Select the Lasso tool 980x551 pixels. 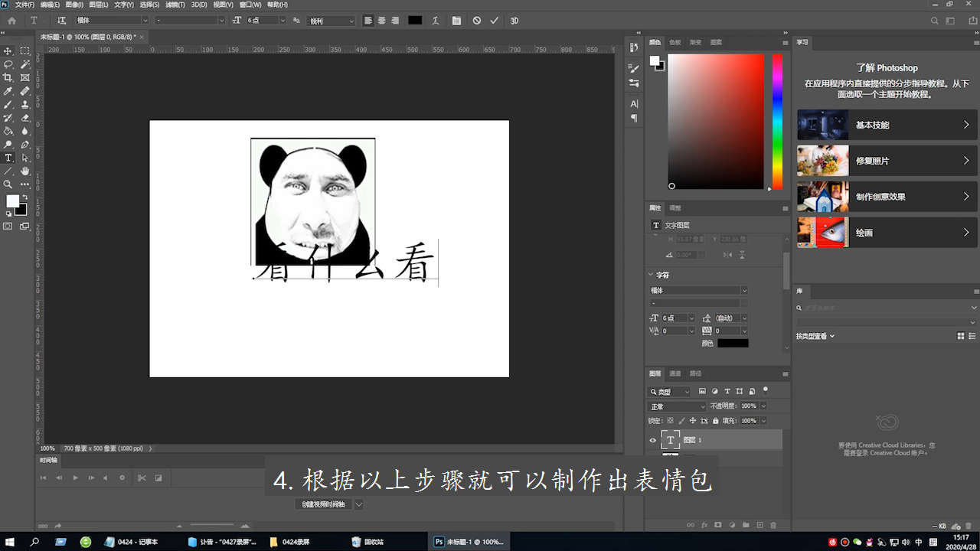pyautogui.click(x=8, y=65)
